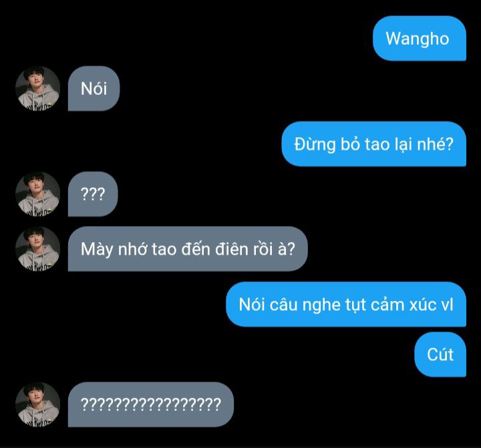
Task: Select the gray 'Nói' reply bubble
Action: [94, 88]
